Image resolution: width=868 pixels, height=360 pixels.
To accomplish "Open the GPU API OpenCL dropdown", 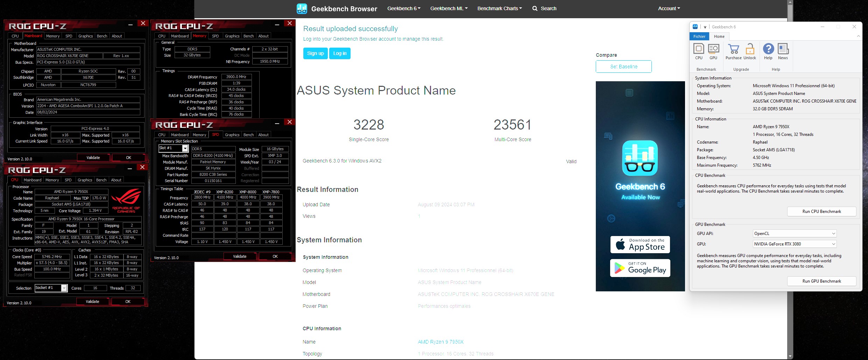I will (795, 234).
